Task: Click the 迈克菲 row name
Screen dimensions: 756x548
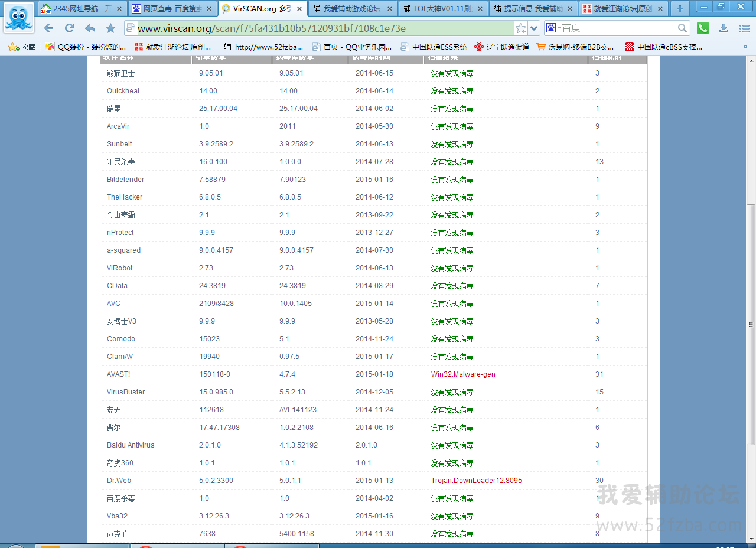Action: pos(117,534)
